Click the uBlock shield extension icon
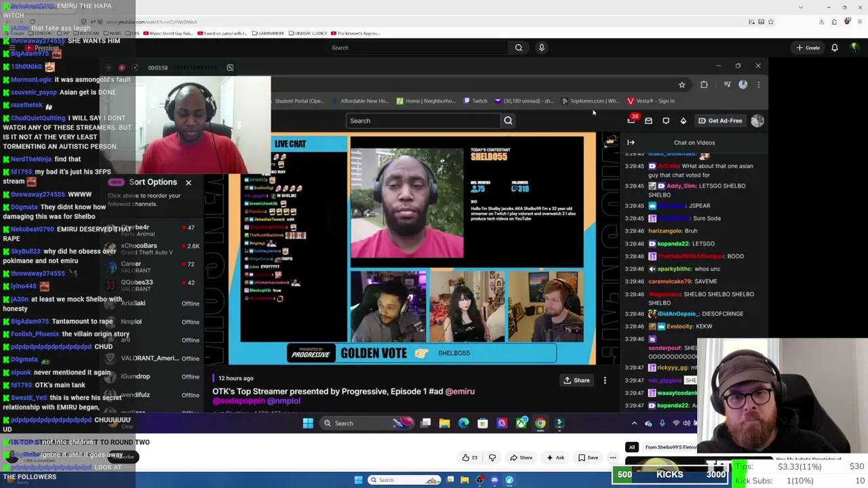The width and height of the screenshot is (868, 488). pos(847,22)
